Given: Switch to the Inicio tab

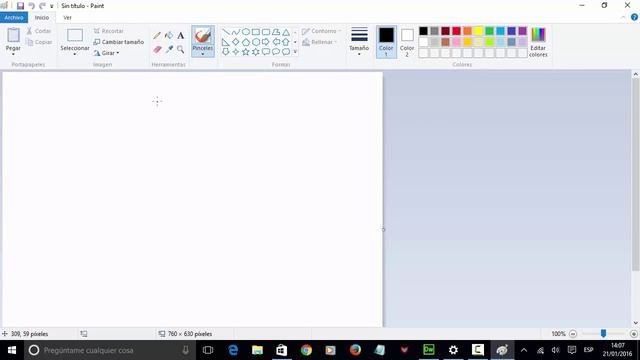Looking at the screenshot, I should (42, 18).
